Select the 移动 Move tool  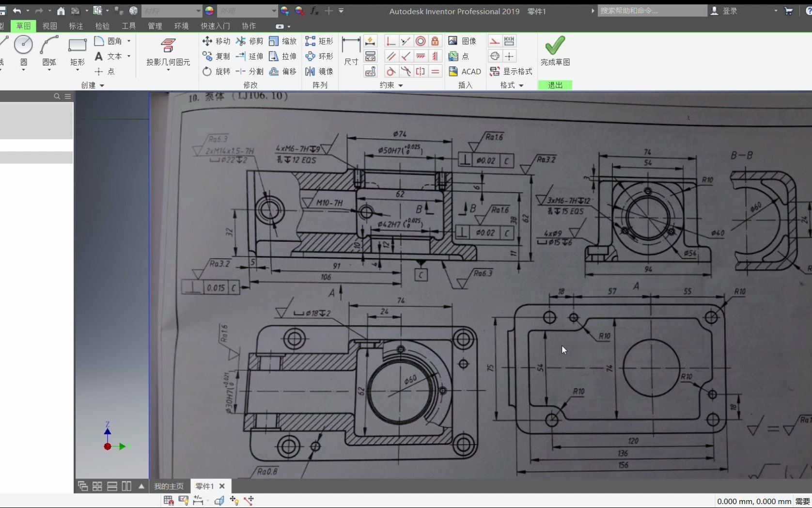[216, 41]
